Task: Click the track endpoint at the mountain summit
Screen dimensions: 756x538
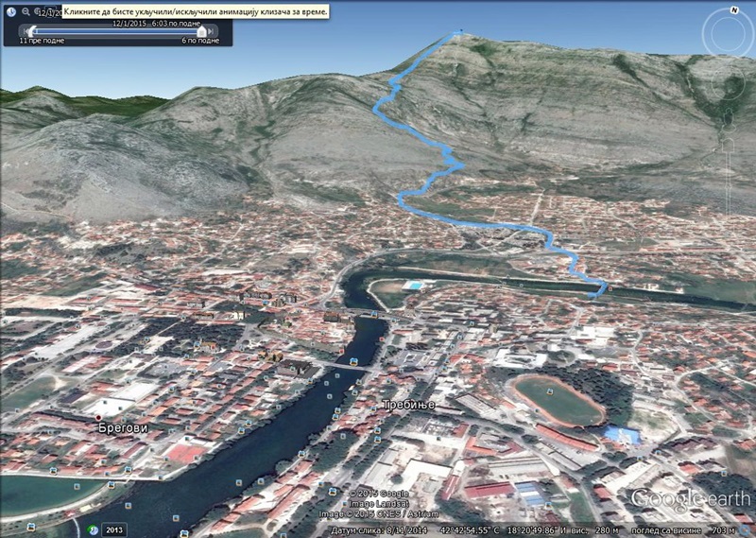Action: tap(460, 33)
